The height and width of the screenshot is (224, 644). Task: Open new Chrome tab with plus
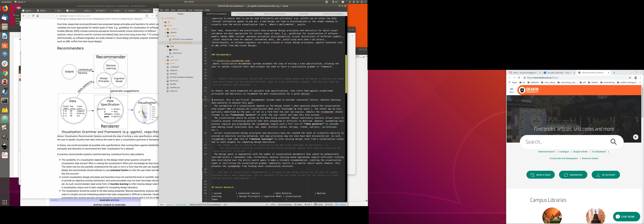[x=614, y=73]
